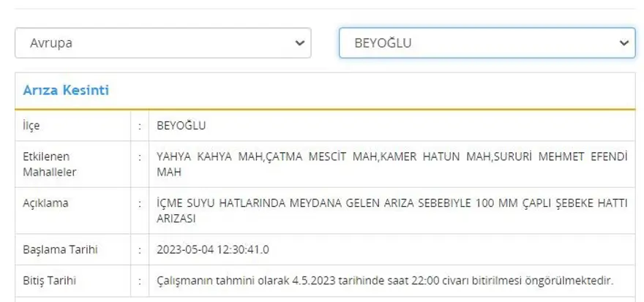
Task: Click the İlçe row label
Action: (31, 125)
